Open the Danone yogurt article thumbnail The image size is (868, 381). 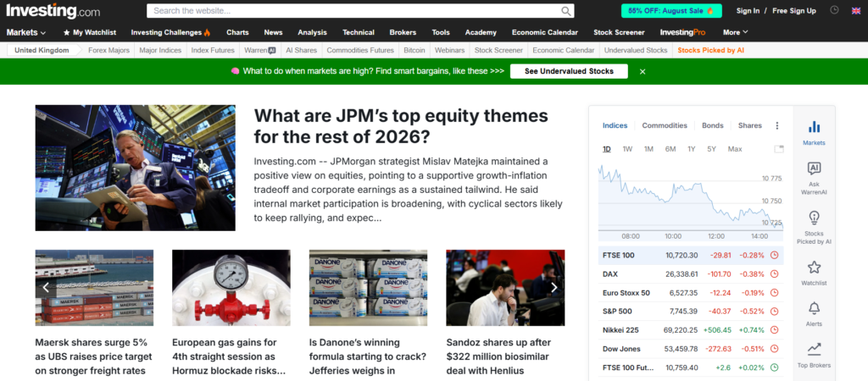tap(368, 288)
